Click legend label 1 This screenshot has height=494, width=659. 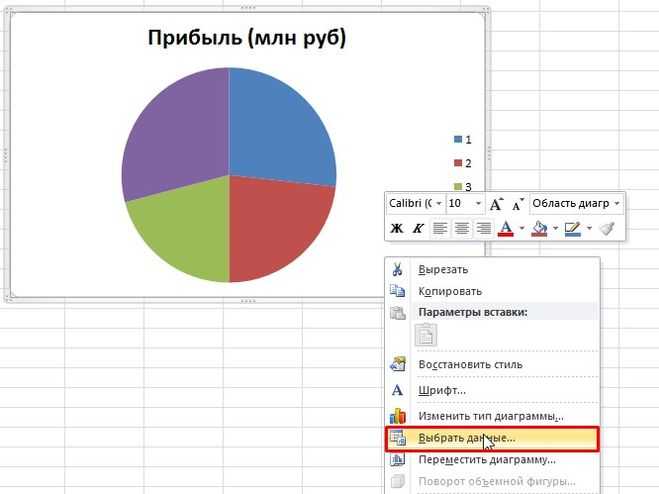pyautogui.click(x=468, y=140)
